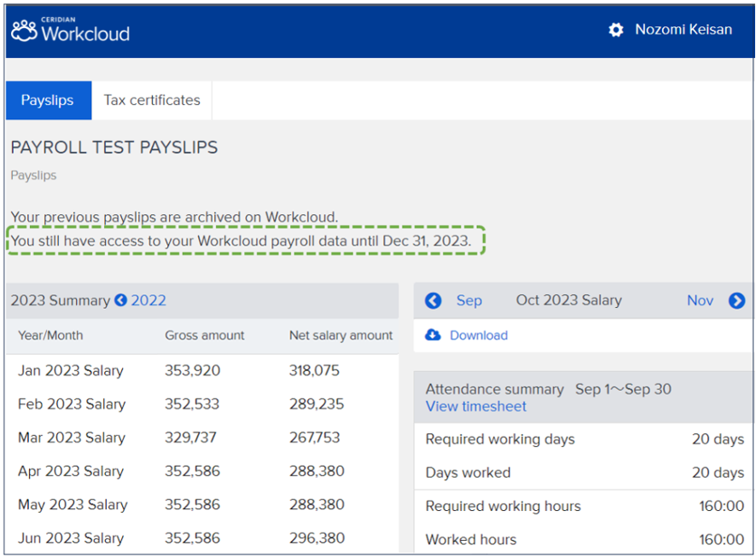The width and height of the screenshot is (756, 557).
Task: Click the Nov month link
Action: pos(700,300)
